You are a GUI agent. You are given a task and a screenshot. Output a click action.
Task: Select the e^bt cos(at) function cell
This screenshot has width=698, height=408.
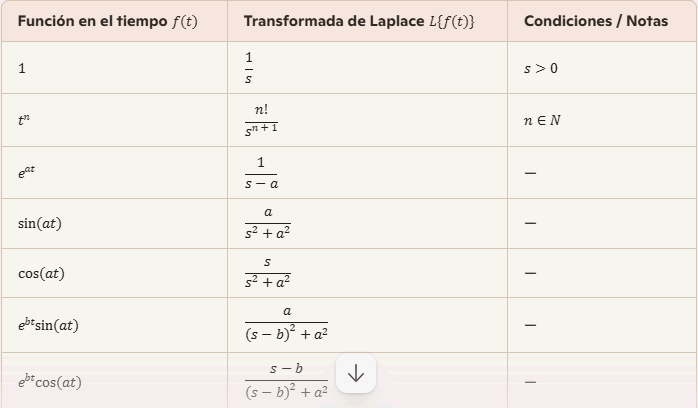click(114, 381)
